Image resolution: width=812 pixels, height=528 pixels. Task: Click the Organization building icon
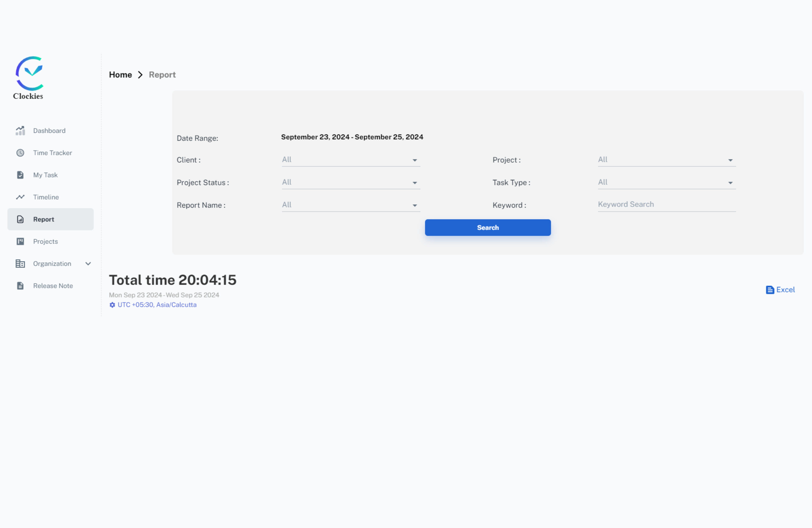tap(20, 264)
